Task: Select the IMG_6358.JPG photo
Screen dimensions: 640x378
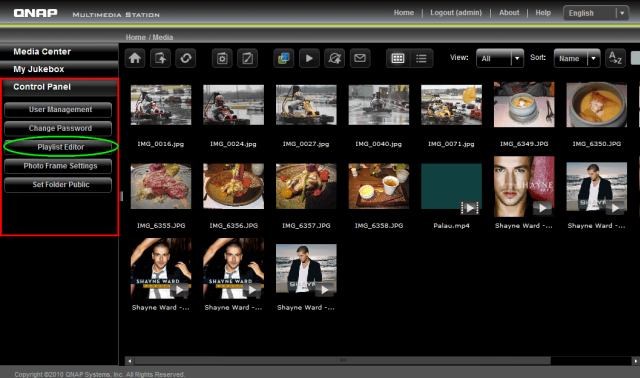Action: (379, 186)
